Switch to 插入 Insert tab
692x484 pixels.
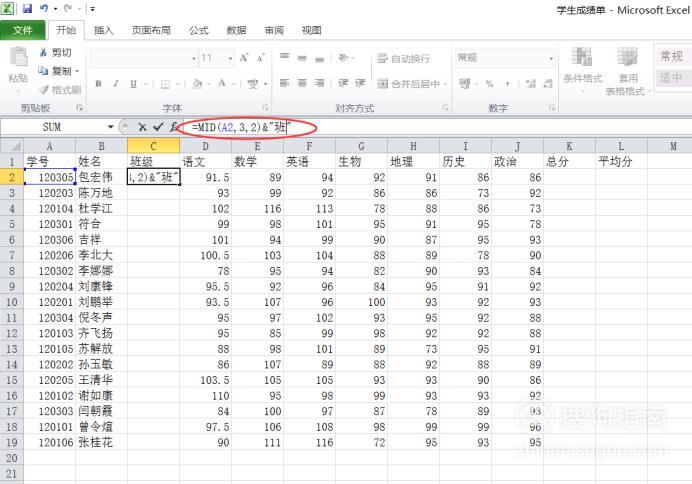[104, 30]
